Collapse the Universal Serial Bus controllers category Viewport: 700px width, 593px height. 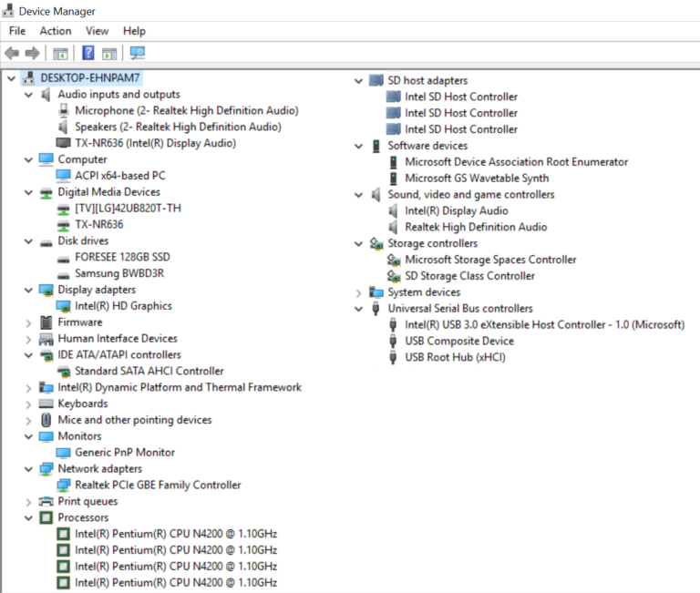pyautogui.click(x=358, y=309)
